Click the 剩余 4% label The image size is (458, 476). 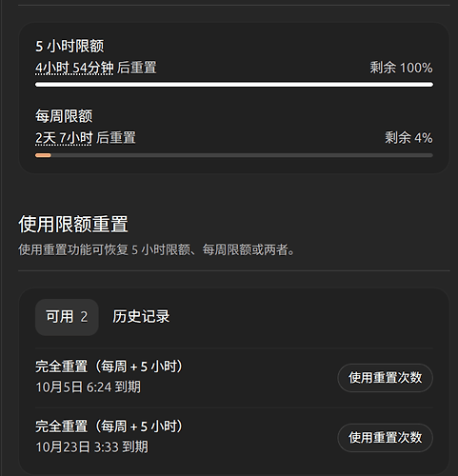pyautogui.click(x=408, y=138)
